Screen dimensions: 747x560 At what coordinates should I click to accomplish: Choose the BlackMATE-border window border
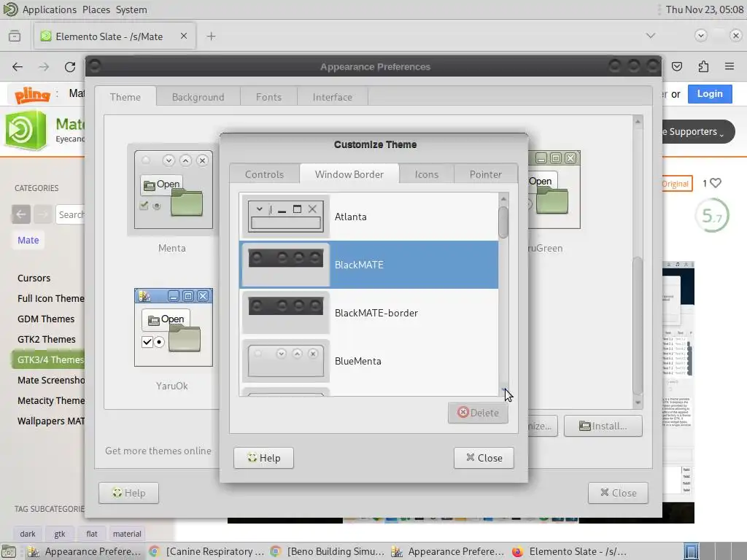368,312
